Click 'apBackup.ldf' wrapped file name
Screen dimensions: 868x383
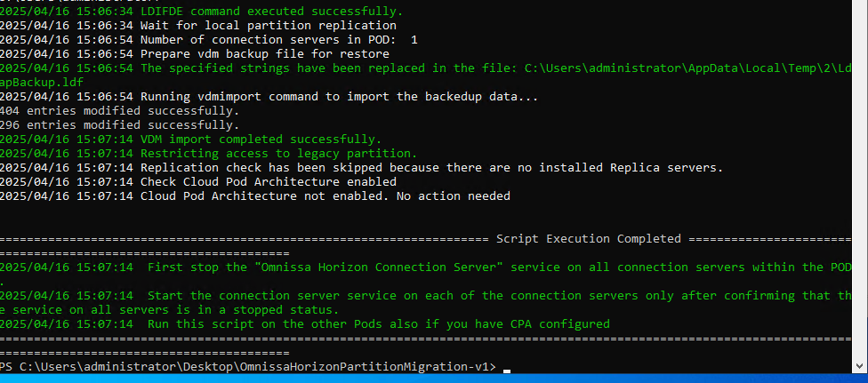point(42,83)
